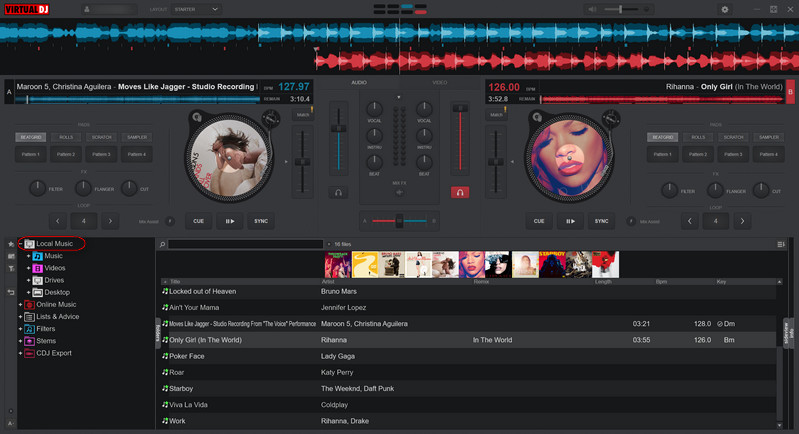Select ROLLS pad tab on deck A

pyautogui.click(x=66, y=138)
